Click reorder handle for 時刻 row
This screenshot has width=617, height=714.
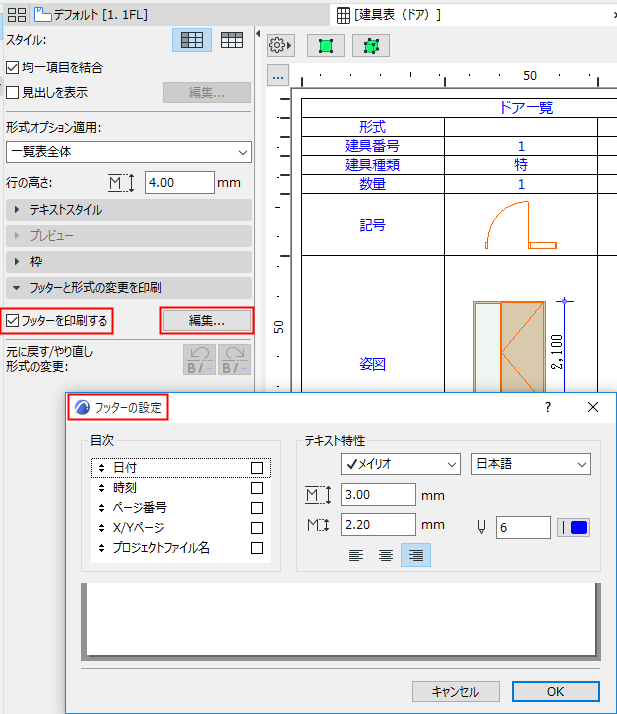tap(102, 488)
